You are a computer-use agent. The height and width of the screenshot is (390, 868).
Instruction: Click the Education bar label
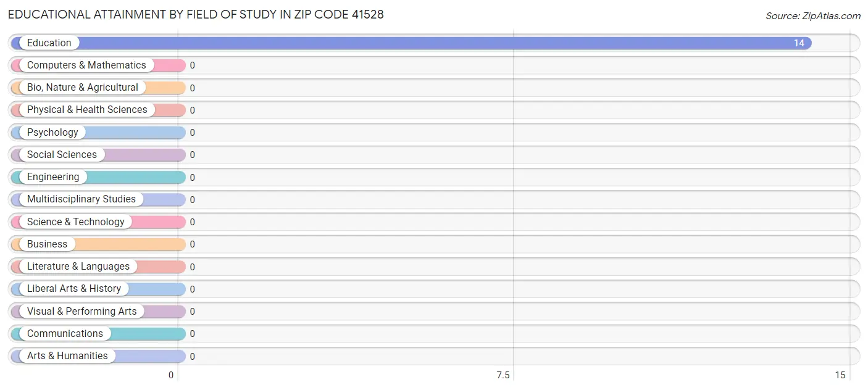point(49,43)
